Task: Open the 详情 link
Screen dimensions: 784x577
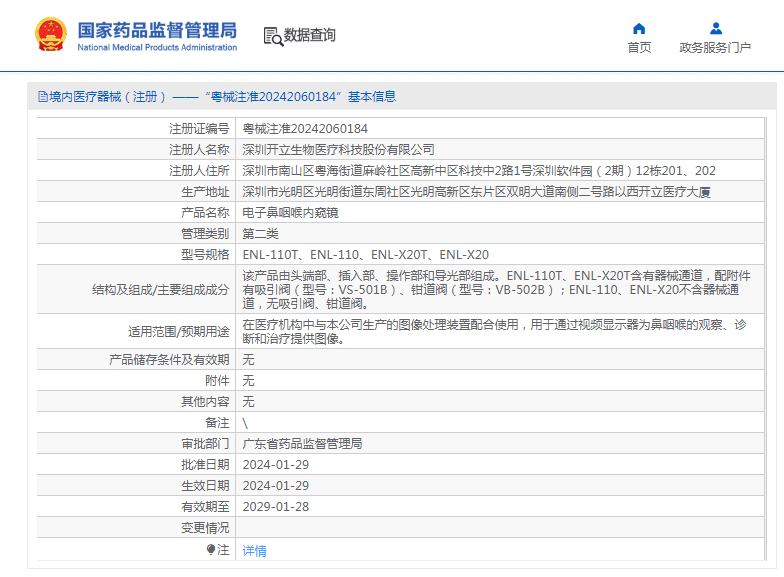Action: tap(254, 550)
